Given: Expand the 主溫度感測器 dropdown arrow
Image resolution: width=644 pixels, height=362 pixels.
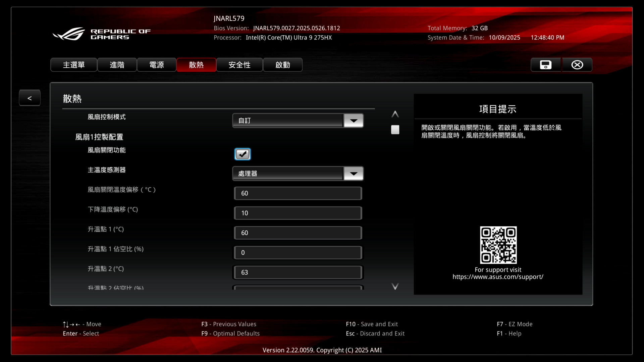Looking at the screenshot, I should point(353,174).
